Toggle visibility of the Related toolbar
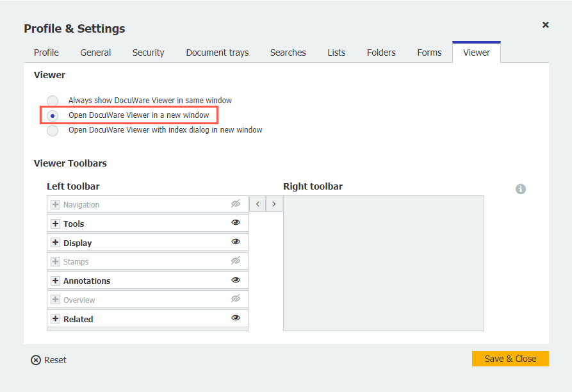The width and height of the screenshot is (572, 392). pyautogui.click(x=236, y=318)
